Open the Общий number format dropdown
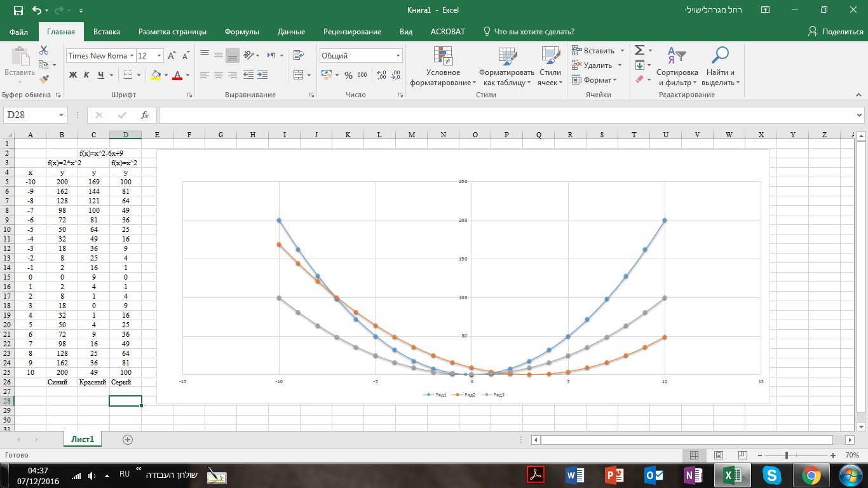This screenshot has height=488, width=868. pyautogui.click(x=398, y=56)
